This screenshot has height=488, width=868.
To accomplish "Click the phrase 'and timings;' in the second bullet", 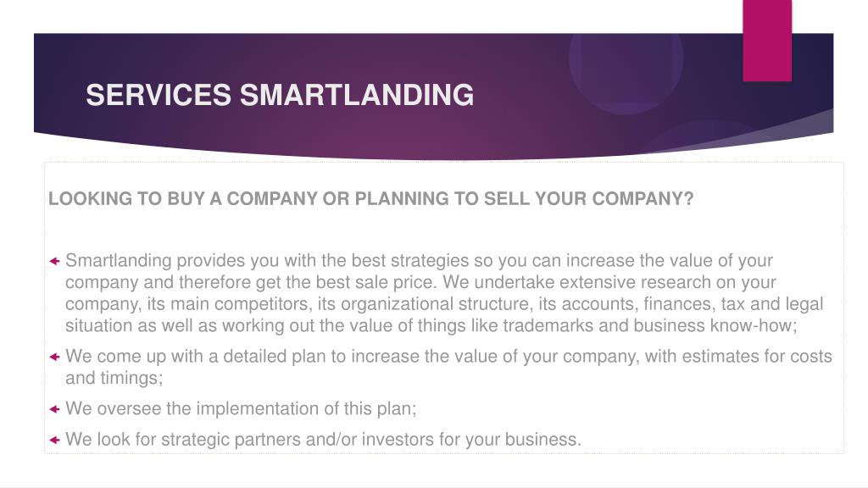I will (x=114, y=378).
